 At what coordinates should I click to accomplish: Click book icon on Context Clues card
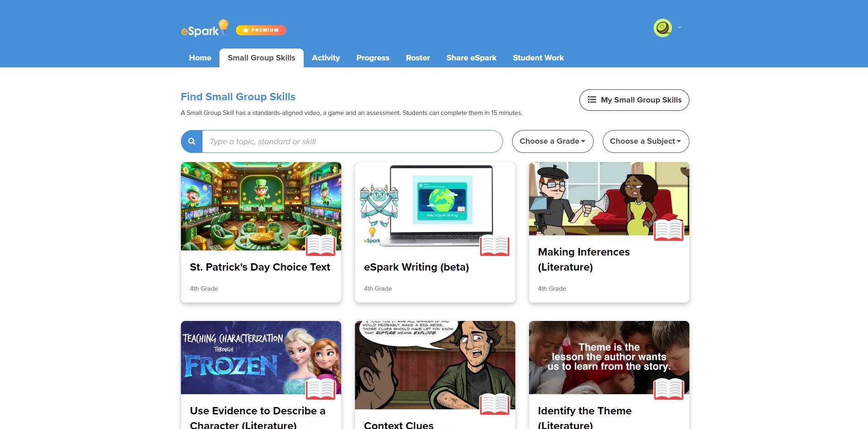click(495, 404)
